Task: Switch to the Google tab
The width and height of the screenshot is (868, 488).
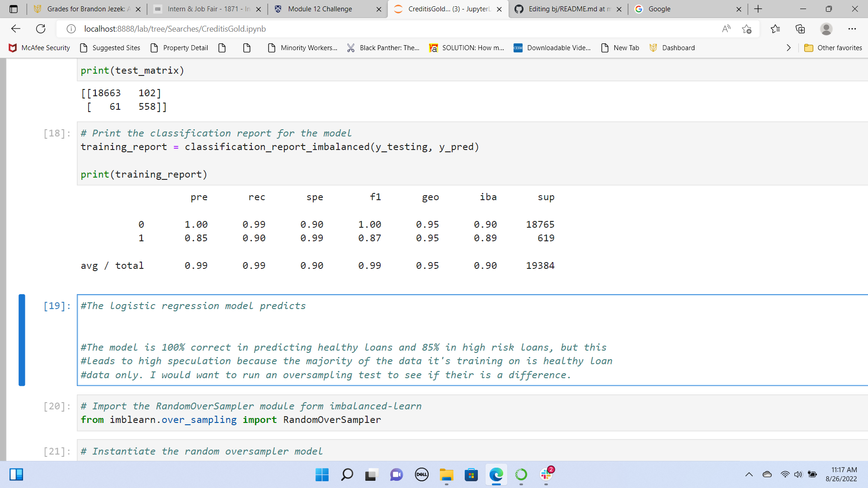Action: (659, 9)
